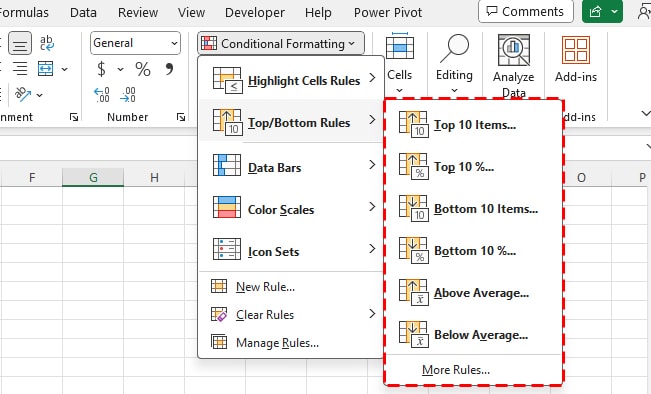Select column F header
The image size is (651, 394).
tap(32, 178)
